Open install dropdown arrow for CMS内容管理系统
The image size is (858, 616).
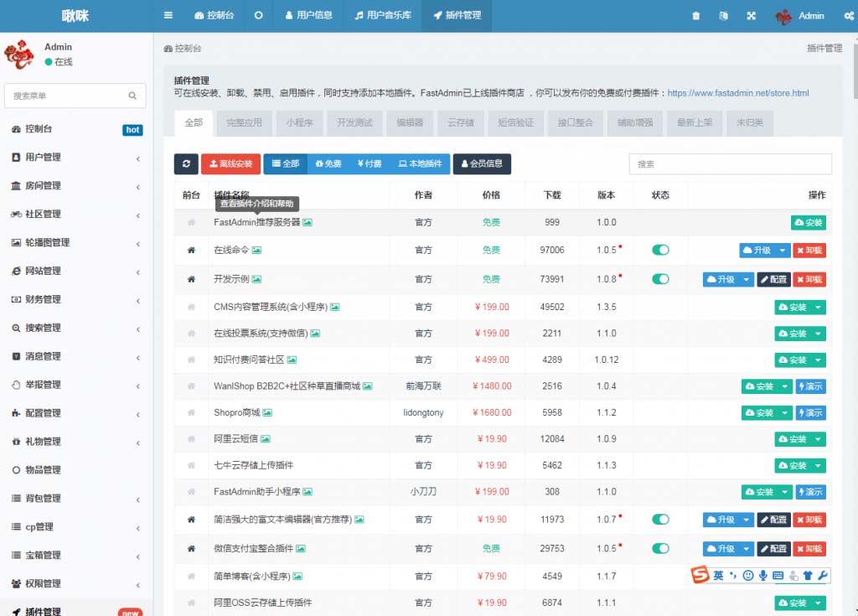818,308
